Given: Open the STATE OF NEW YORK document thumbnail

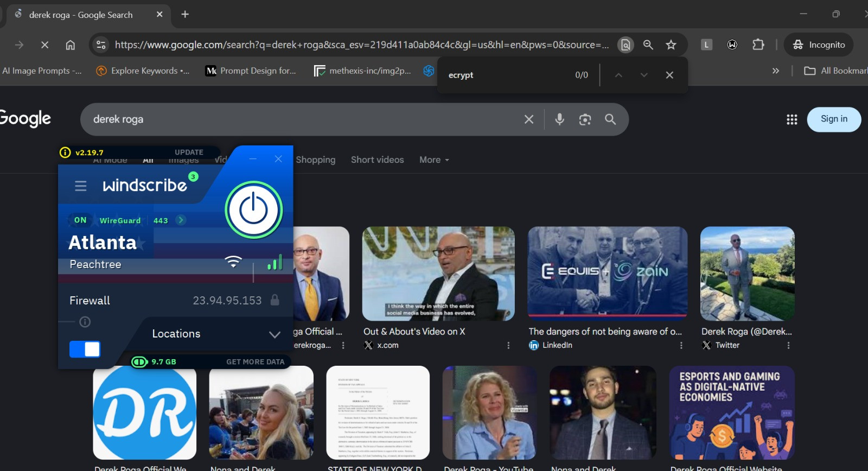Looking at the screenshot, I should [378, 412].
